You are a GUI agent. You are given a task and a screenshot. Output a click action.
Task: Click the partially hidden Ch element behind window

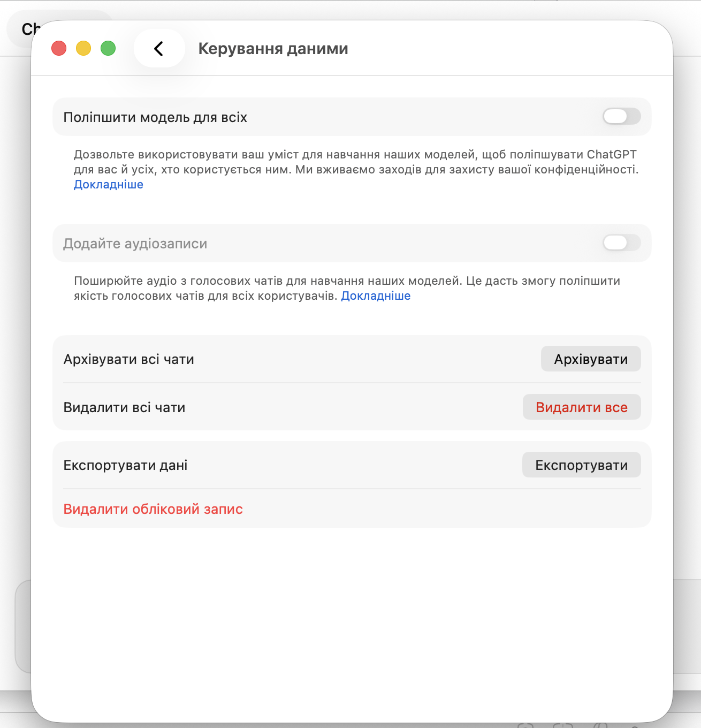point(27,29)
